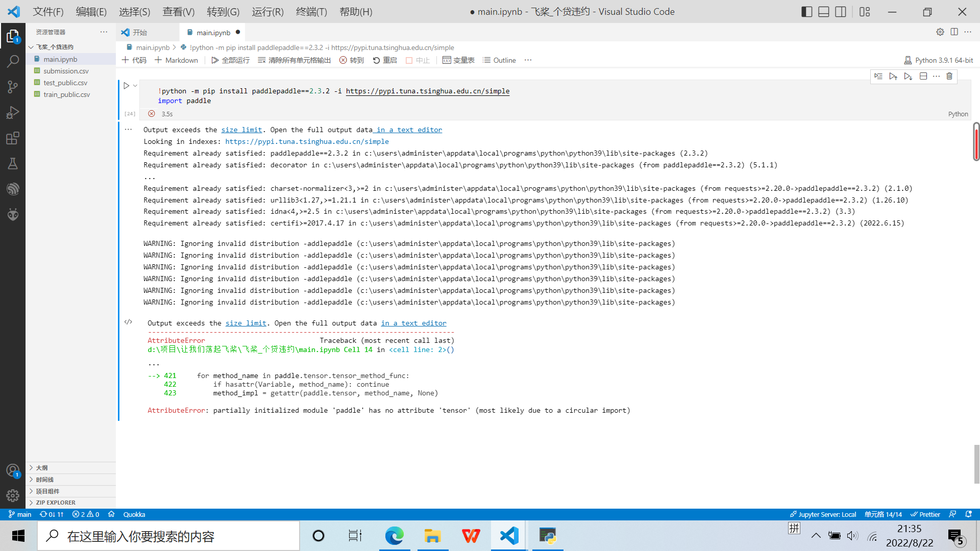Image resolution: width=980 pixels, height=551 pixels.
Task: Toggle secondary side bar layout button
Action: (x=840, y=12)
